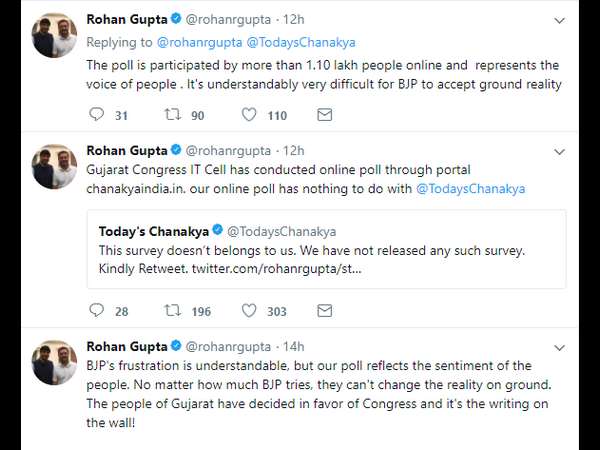Click profile picture on the 14h tweet
Screen dimensions: 600x450
pyautogui.click(x=53, y=362)
